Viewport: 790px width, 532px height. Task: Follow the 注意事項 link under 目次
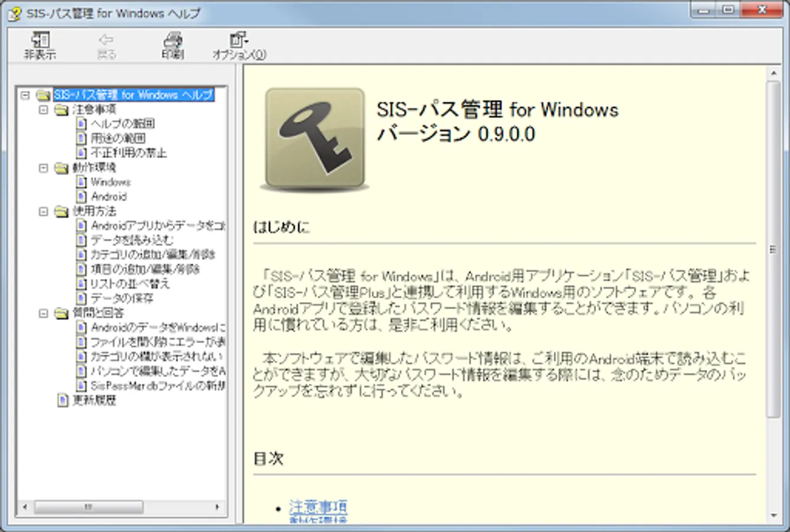(318, 507)
